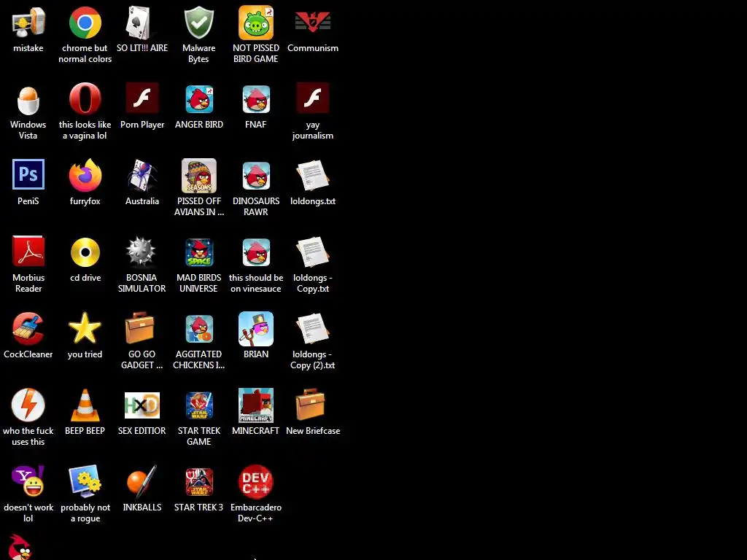Image resolution: width=747 pixels, height=560 pixels.
Task: Open the 'furryfox' Firefox icon
Action: 85,175
